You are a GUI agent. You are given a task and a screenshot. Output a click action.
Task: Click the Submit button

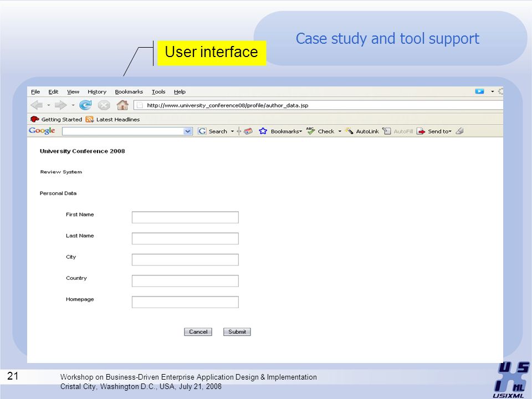(237, 332)
